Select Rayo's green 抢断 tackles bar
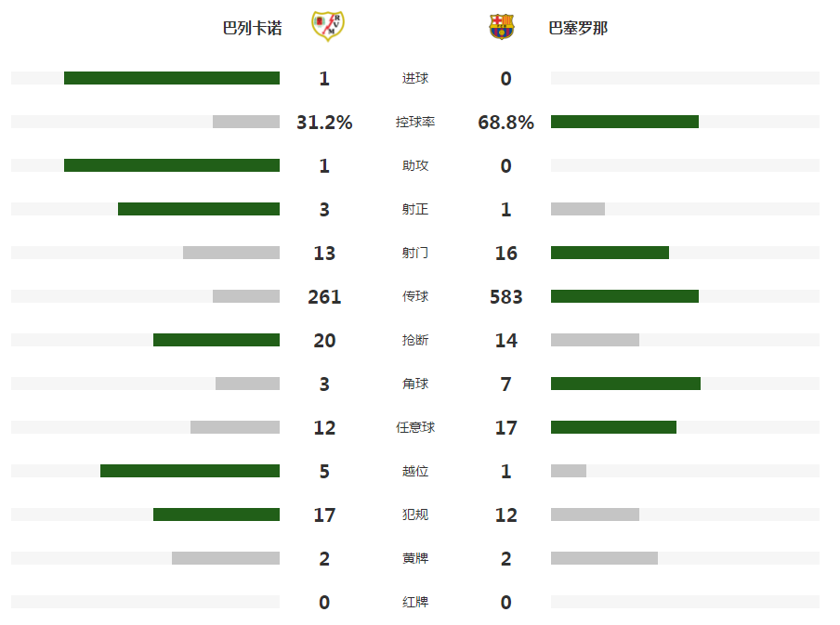Screen dimensions: 840x625 coord(217,340)
